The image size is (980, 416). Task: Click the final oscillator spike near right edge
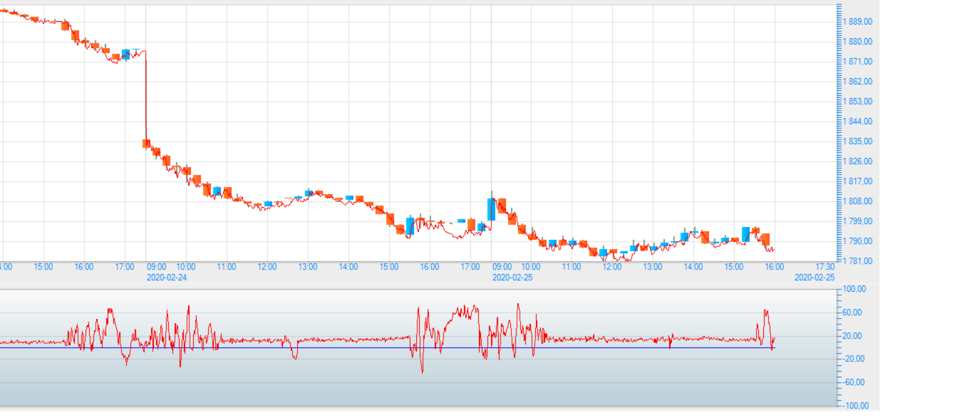click(x=766, y=312)
